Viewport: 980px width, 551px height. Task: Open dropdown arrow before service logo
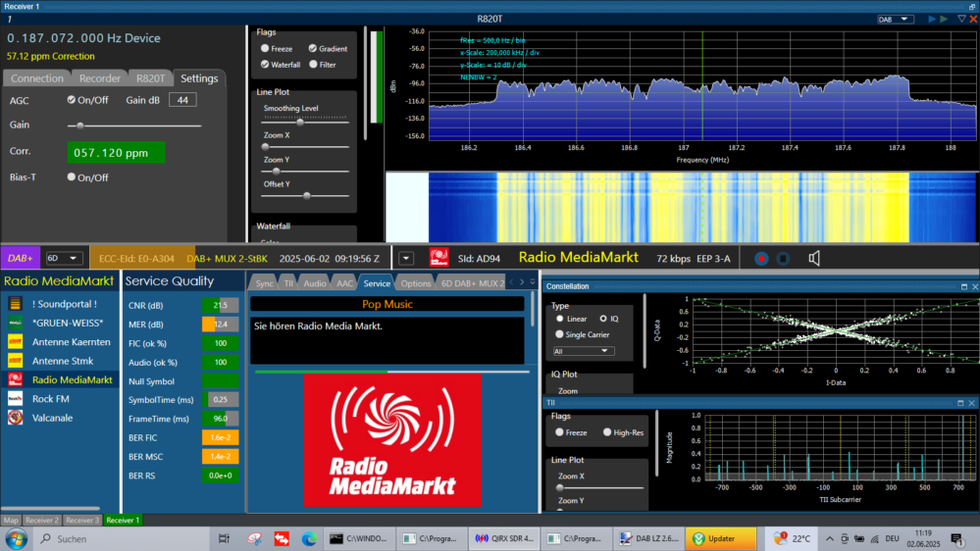coord(406,258)
